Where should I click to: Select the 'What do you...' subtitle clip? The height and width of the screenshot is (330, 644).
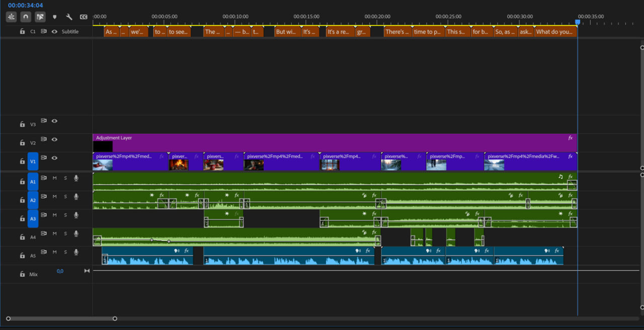point(554,32)
